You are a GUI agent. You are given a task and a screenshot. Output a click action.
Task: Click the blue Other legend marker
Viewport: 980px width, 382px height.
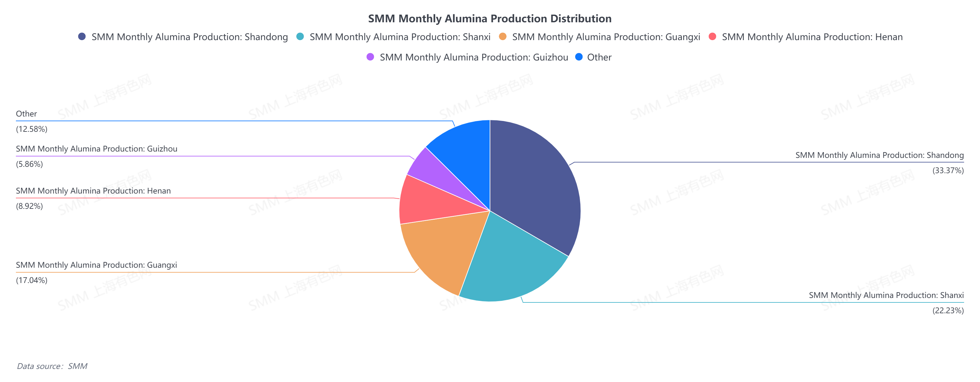tap(579, 57)
